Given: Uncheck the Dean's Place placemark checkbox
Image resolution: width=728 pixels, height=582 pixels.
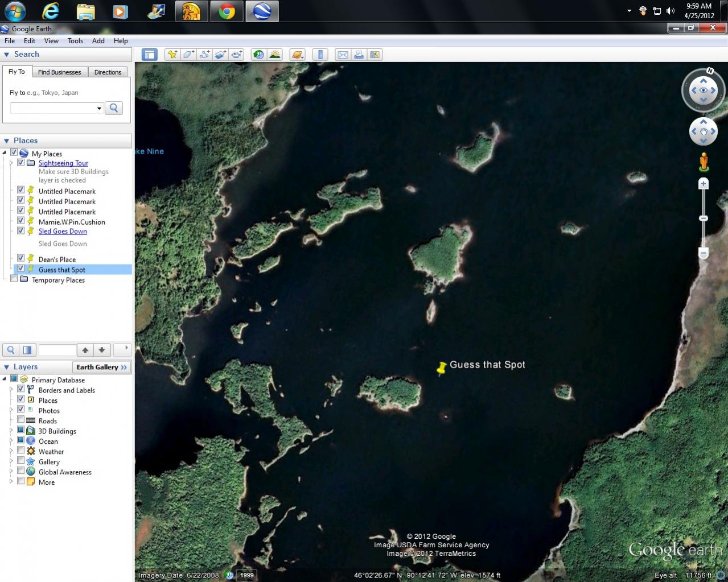Looking at the screenshot, I should point(20,258).
